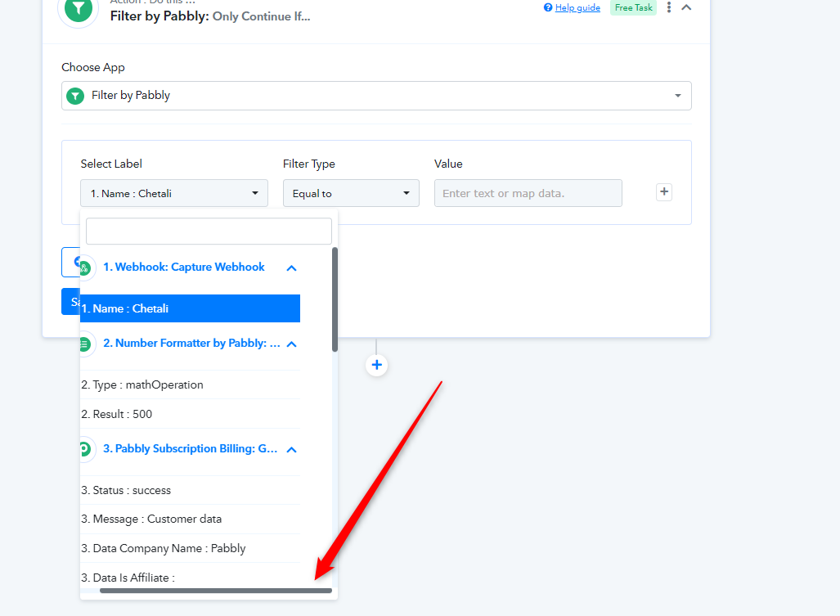Image resolution: width=840 pixels, height=616 pixels.
Task: Collapse the Pabbly Subscription Billing group
Action: pyautogui.click(x=291, y=449)
